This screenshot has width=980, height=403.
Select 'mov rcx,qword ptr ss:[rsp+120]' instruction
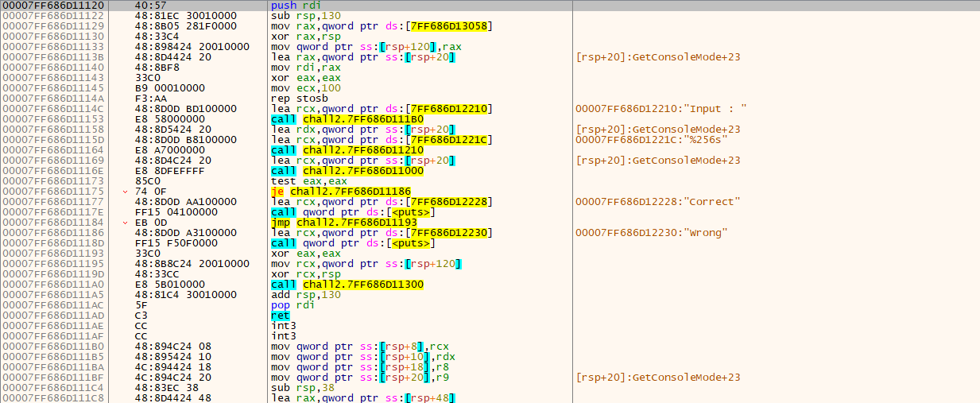[366, 264]
